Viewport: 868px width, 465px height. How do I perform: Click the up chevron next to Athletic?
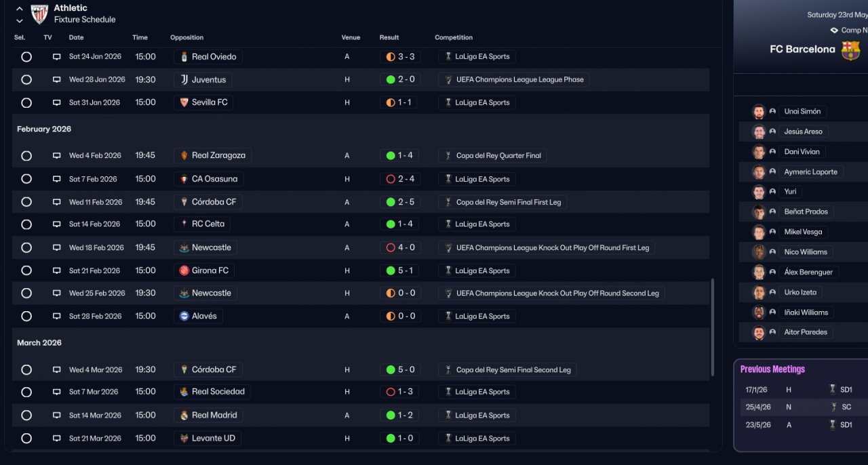19,9
